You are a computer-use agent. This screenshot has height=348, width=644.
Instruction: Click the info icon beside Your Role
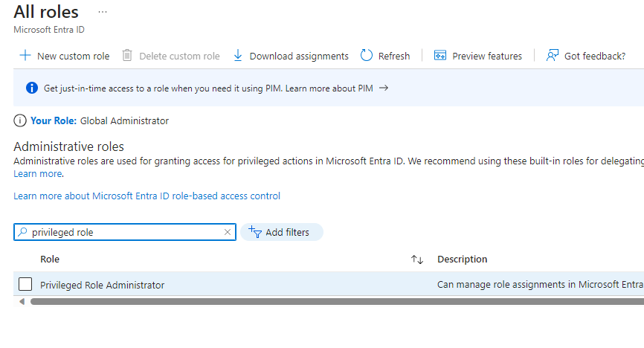(x=20, y=120)
